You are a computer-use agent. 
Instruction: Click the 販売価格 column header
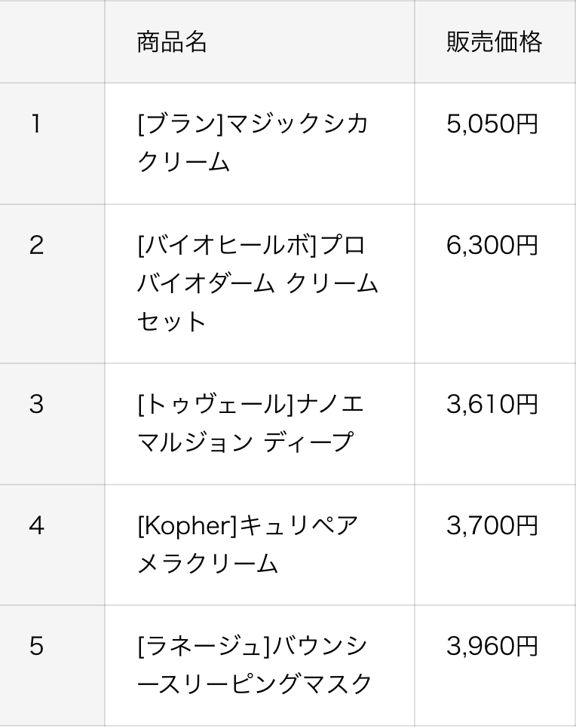point(494,42)
